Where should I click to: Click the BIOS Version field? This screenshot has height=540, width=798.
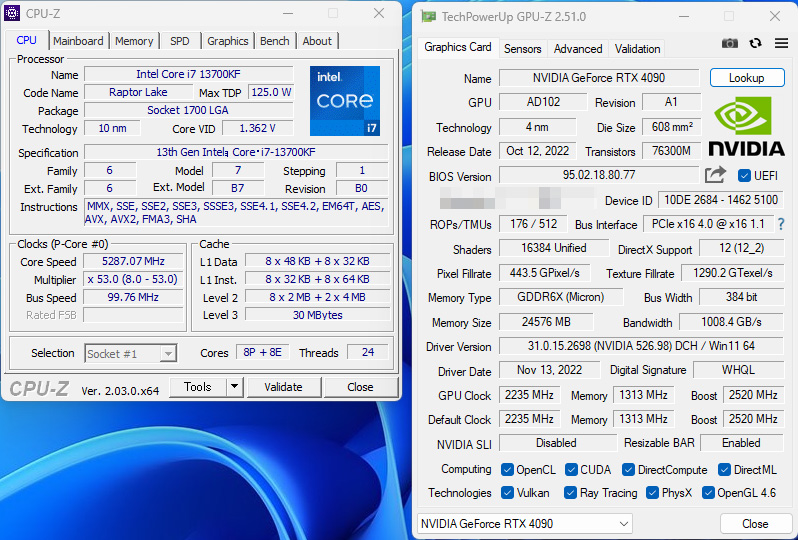(x=598, y=176)
